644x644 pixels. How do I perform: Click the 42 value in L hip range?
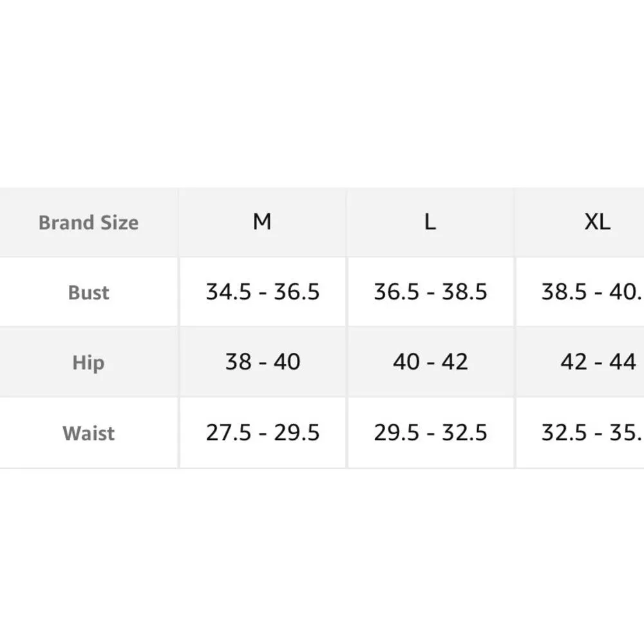pos(455,362)
